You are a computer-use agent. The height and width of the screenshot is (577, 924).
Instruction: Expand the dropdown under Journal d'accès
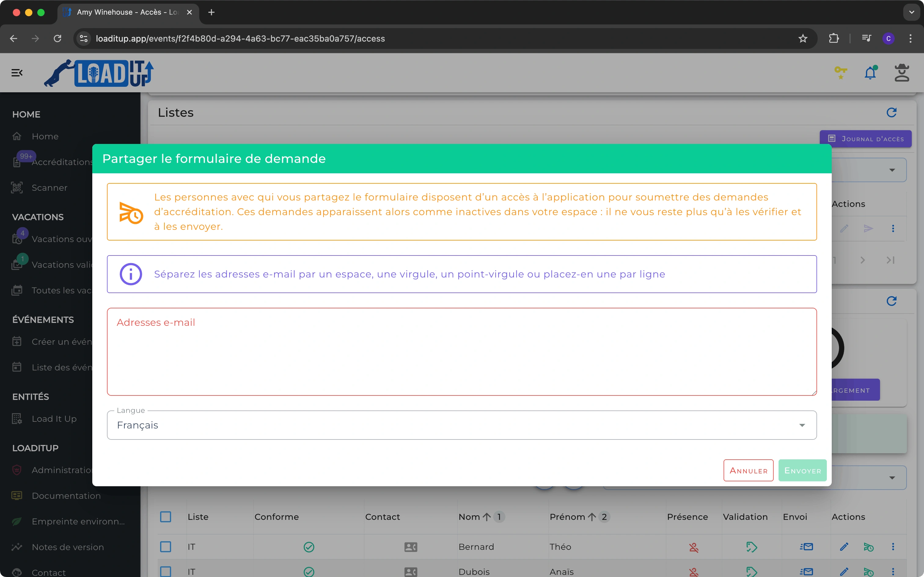(892, 170)
